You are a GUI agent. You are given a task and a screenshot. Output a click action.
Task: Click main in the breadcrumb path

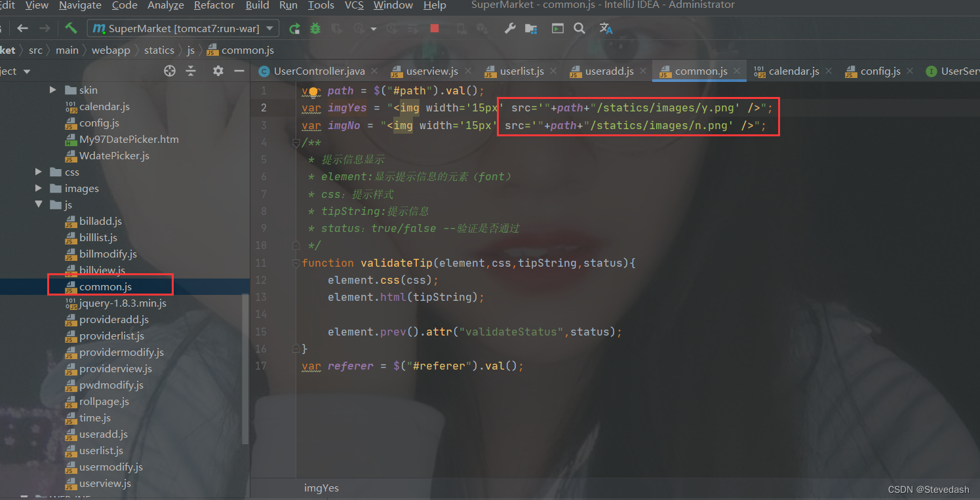67,50
